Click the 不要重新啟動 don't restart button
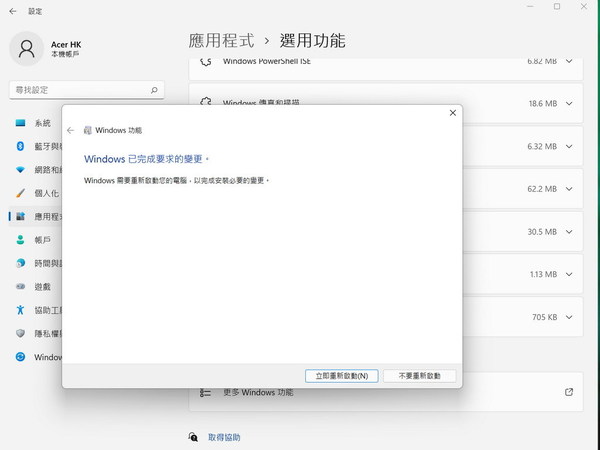This screenshot has height=450, width=600. click(x=419, y=376)
